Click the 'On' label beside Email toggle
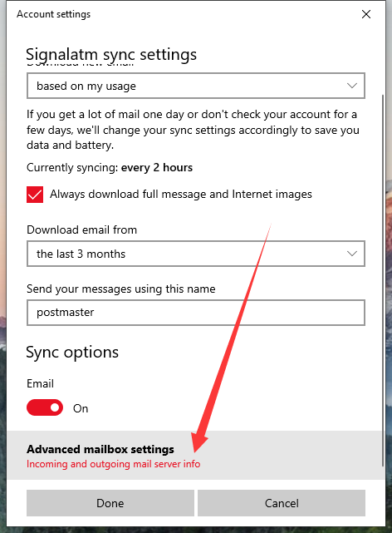The image size is (392, 533). tap(81, 408)
